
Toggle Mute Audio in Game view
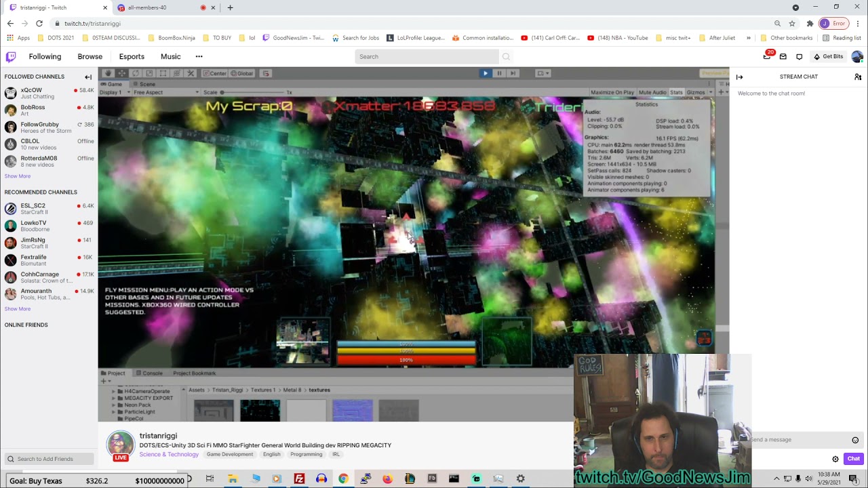(x=652, y=92)
